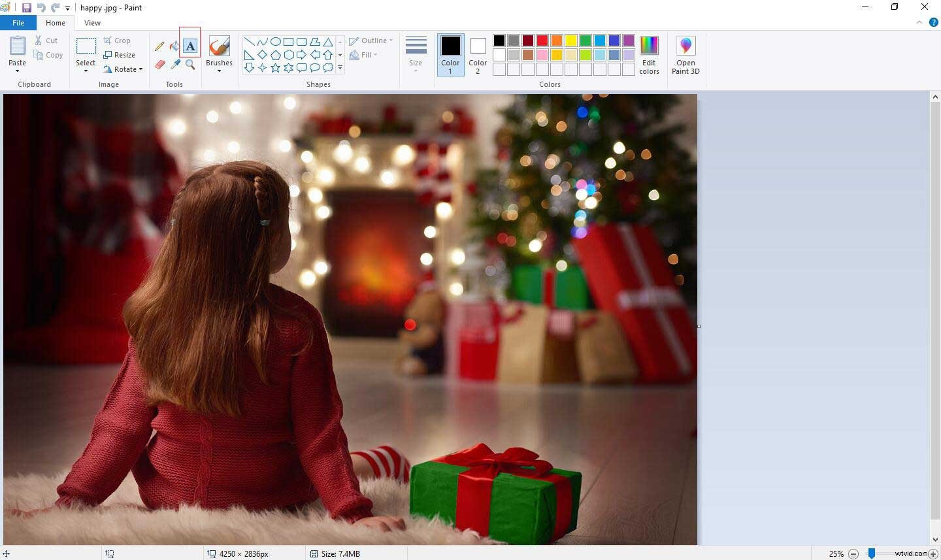
Task: Select the Text tool
Action: 190,46
